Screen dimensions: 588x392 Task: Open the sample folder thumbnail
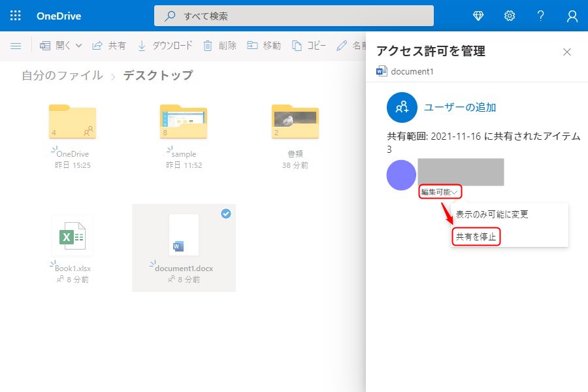tap(184, 123)
